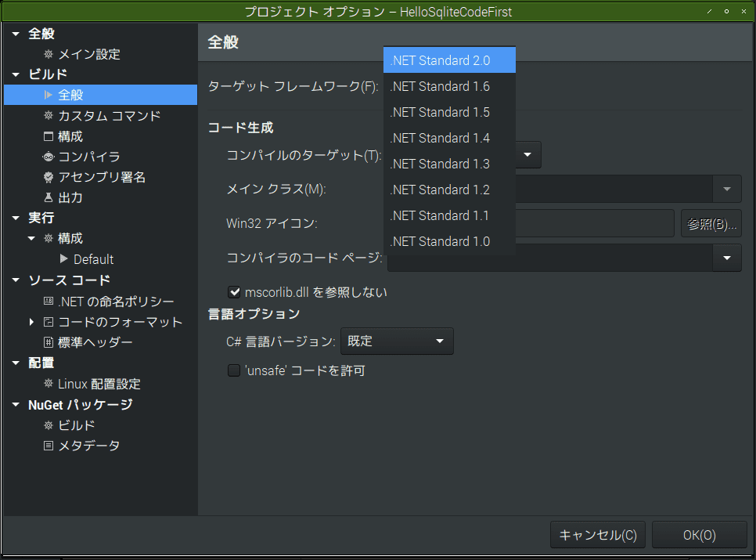This screenshot has width=756, height=560.
Task: Pick .NET Standard 1.2 in the dropdown list
Action: coord(449,190)
